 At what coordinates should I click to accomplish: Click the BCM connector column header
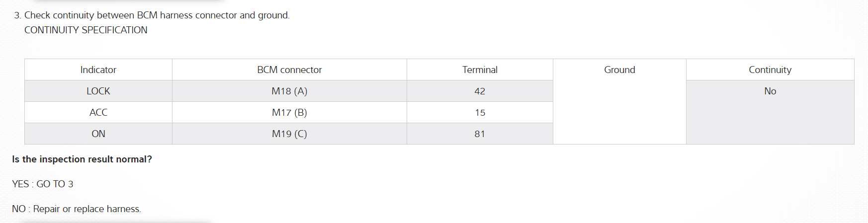[x=289, y=70]
